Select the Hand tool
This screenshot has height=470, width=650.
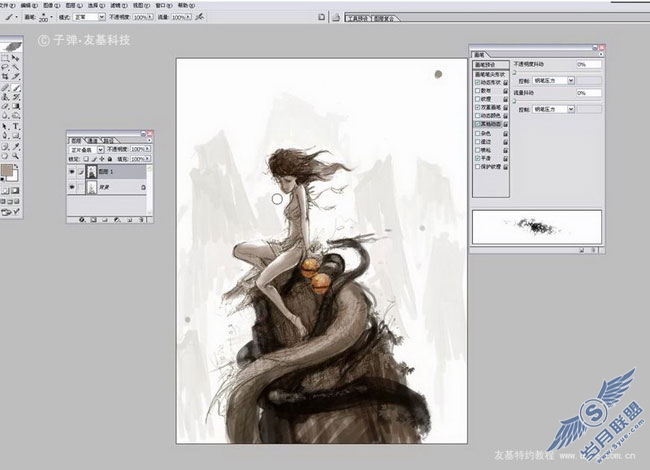pos(5,156)
